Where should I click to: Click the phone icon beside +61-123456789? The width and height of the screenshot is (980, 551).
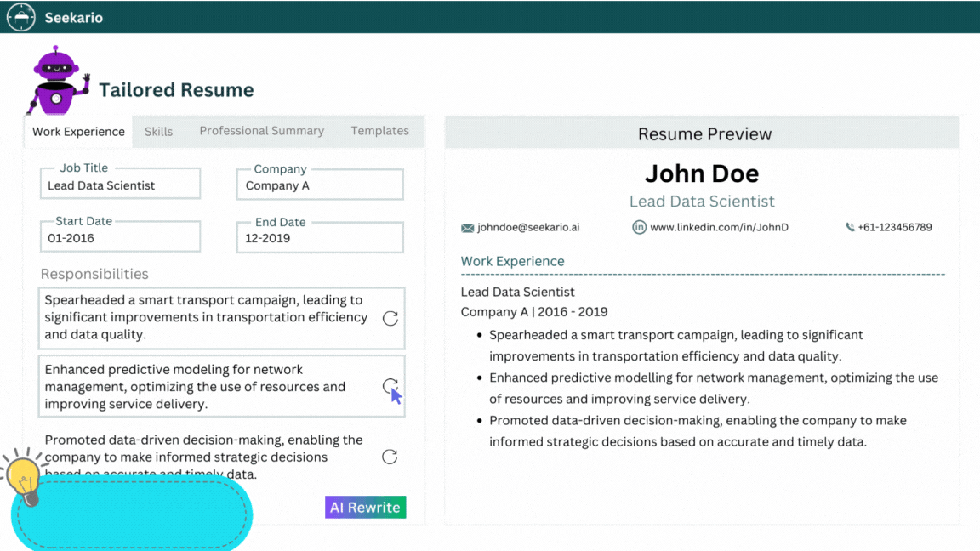(848, 227)
